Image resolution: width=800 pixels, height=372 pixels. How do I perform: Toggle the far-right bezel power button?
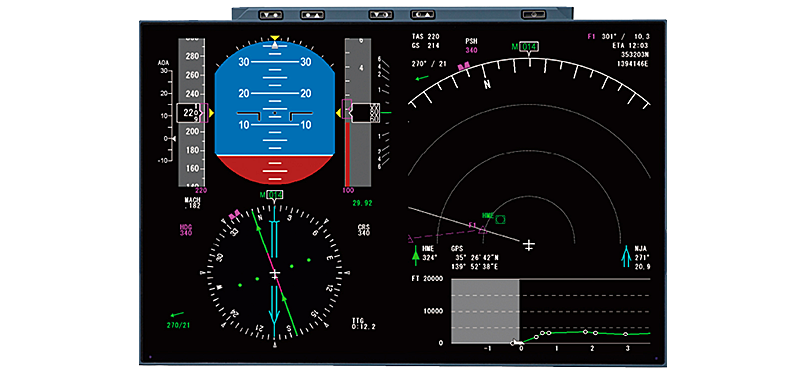533,15
